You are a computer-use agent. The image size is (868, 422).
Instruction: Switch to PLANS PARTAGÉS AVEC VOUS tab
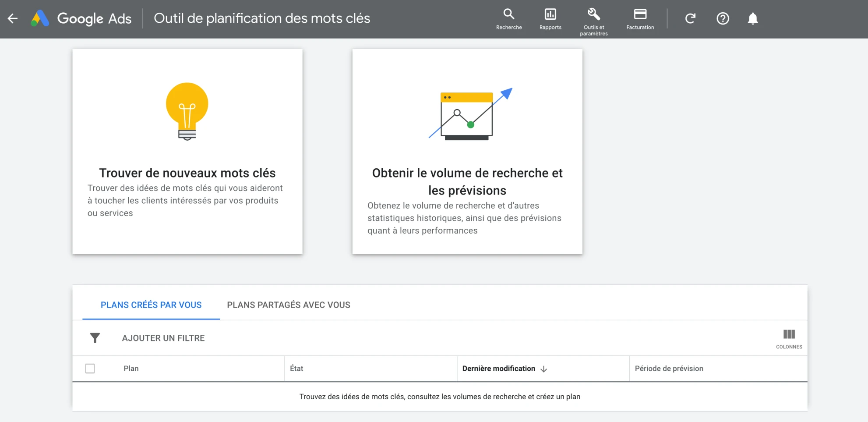[288, 305]
